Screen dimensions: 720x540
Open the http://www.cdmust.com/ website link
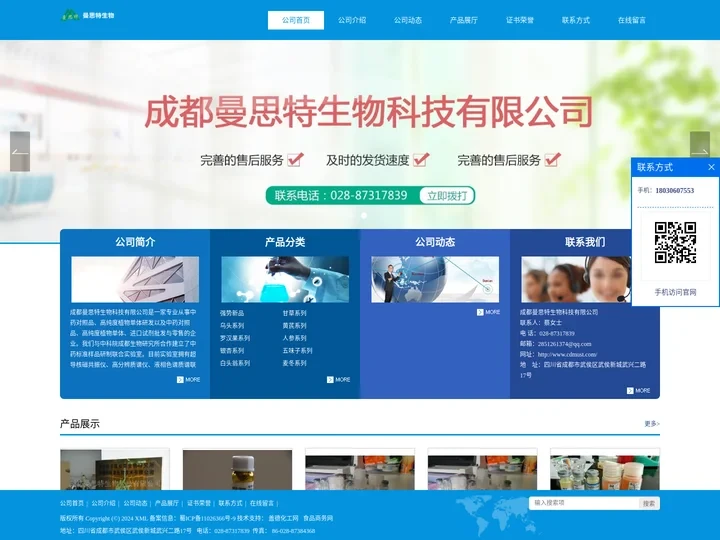click(568, 354)
